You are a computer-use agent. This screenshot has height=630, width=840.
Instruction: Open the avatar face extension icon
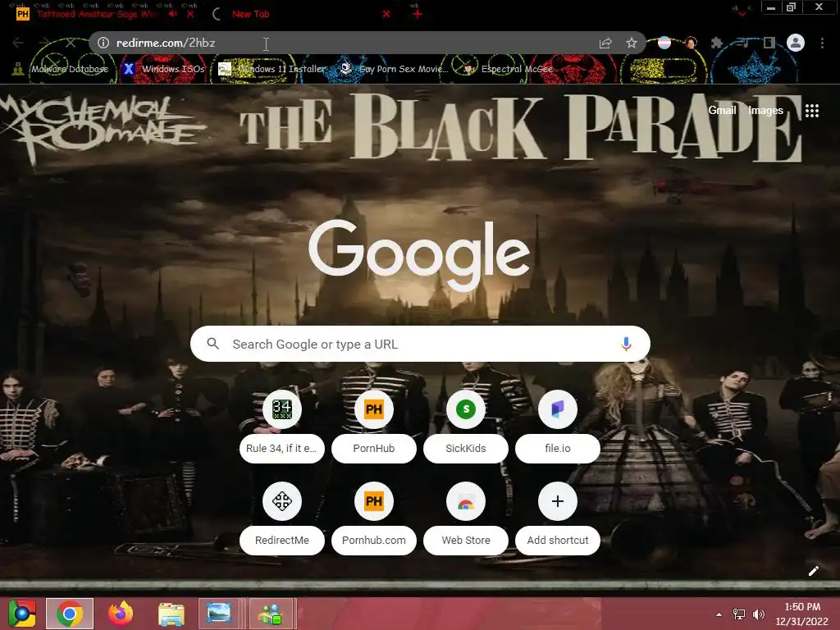point(691,43)
